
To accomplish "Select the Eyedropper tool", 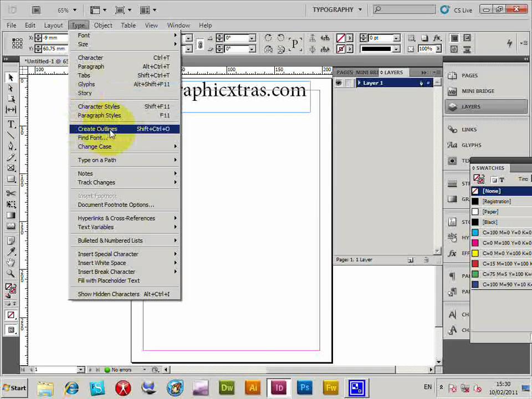I will (11, 252).
